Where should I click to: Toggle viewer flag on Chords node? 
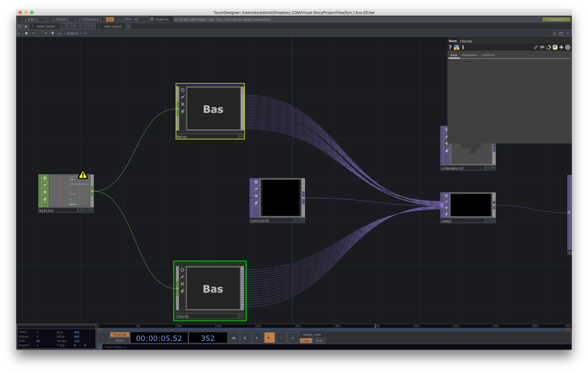(x=182, y=270)
